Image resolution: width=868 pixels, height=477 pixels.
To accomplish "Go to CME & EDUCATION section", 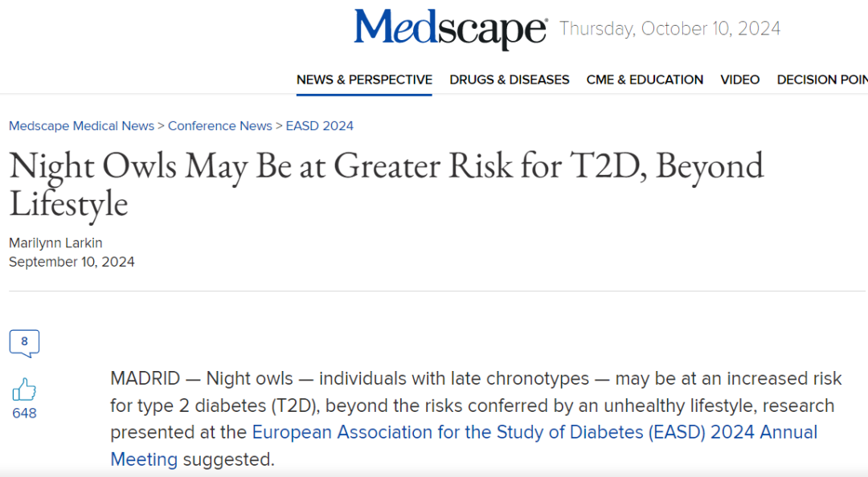I will tap(645, 79).
